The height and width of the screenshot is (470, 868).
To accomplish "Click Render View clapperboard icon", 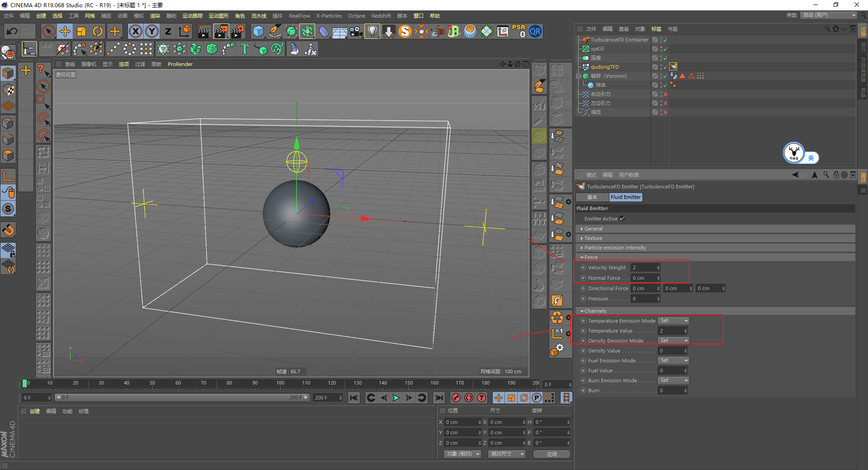I will [x=204, y=31].
